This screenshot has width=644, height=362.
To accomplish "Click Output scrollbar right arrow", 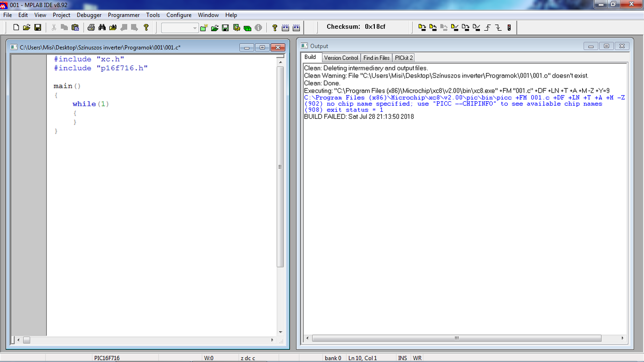I will 622,338.
